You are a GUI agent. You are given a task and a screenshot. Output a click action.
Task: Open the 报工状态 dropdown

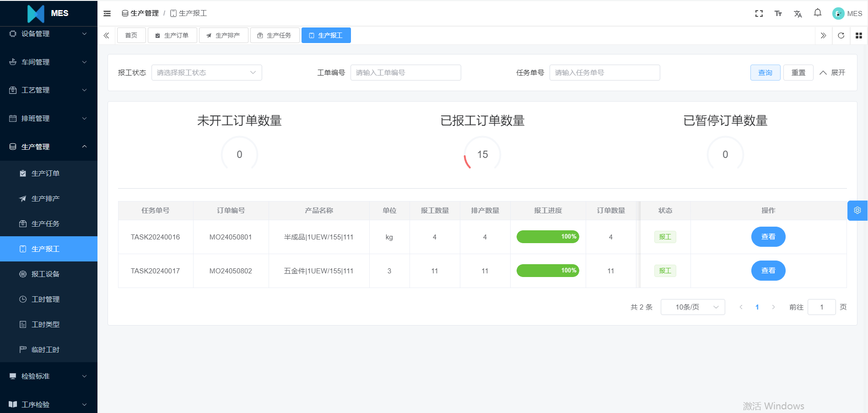click(206, 72)
